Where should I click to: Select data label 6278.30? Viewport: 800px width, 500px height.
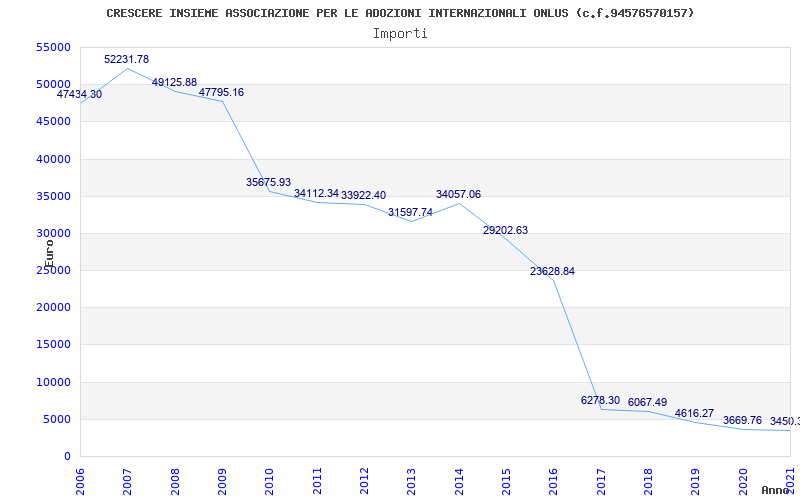(x=600, y=400)
